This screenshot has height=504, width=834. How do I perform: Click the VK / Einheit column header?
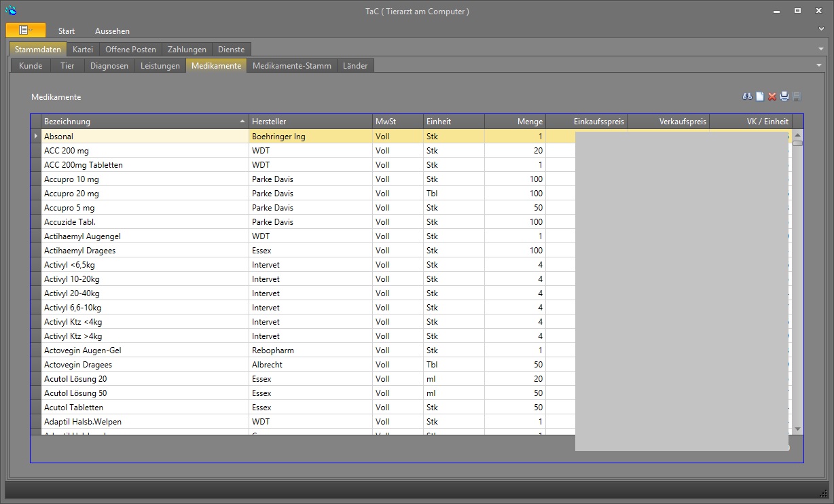coord(750,122)
